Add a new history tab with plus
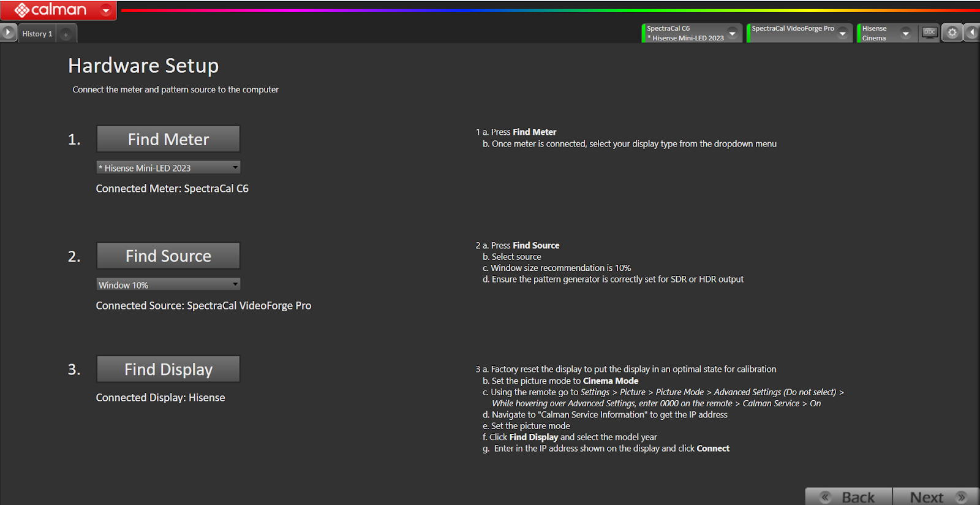The image size is (980, 505). [66, 34]
